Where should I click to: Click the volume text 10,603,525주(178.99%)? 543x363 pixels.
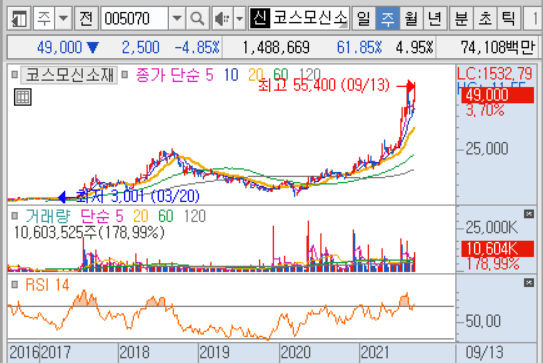click(89, 232)
